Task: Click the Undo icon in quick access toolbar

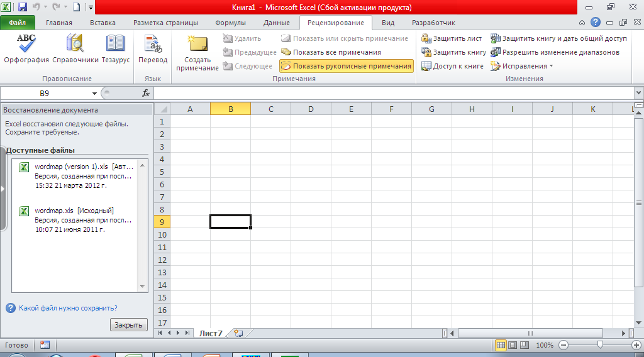Action: pyautogui.click(x=36, y=7)
